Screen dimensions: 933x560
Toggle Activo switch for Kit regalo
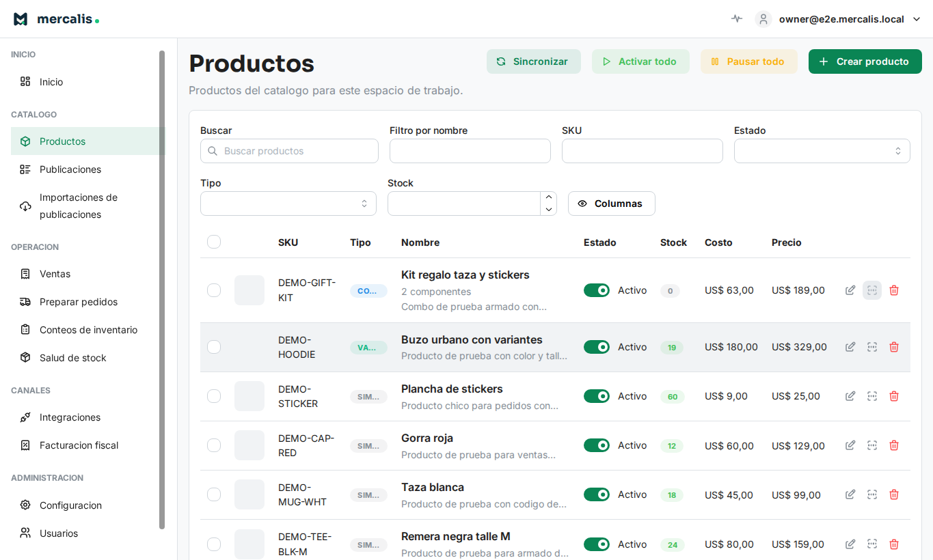coord(597,290)
